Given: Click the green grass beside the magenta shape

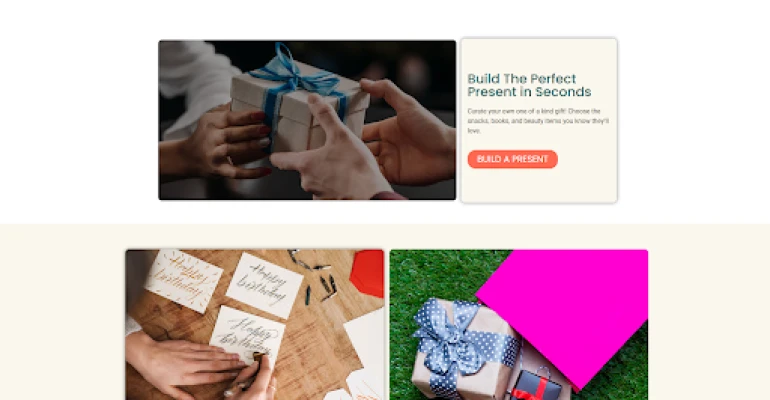Looking at the screenshot, I should pos(432,275).
